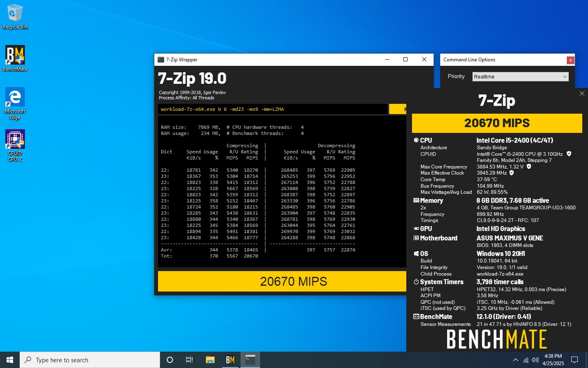The image size is (588, 368).
Task: Close the Command Line Options window
Action: click(x=570, y=60)
